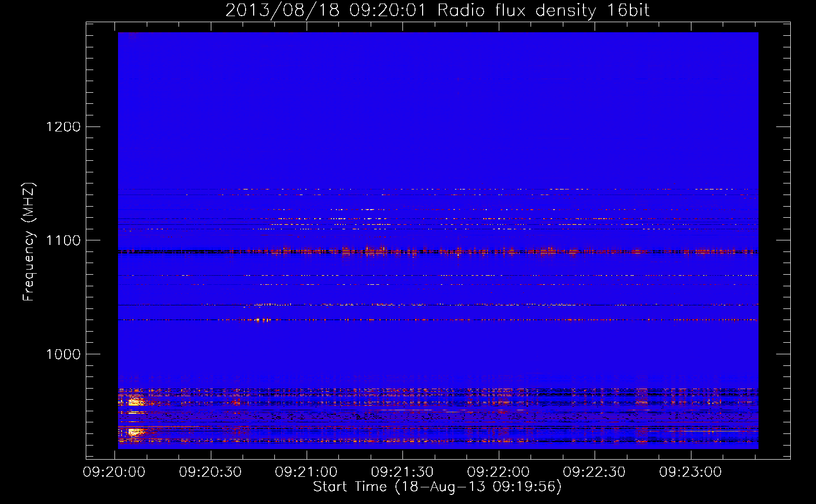Click the 09:21:30 time tick label
Screen dimensions: 816x504
pos(402,472)
